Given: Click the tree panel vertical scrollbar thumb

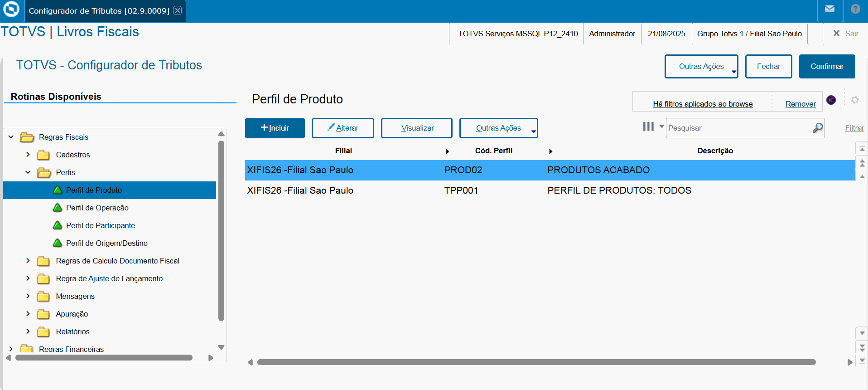Looking at the screenshot, I should click(x=221, y=230).
